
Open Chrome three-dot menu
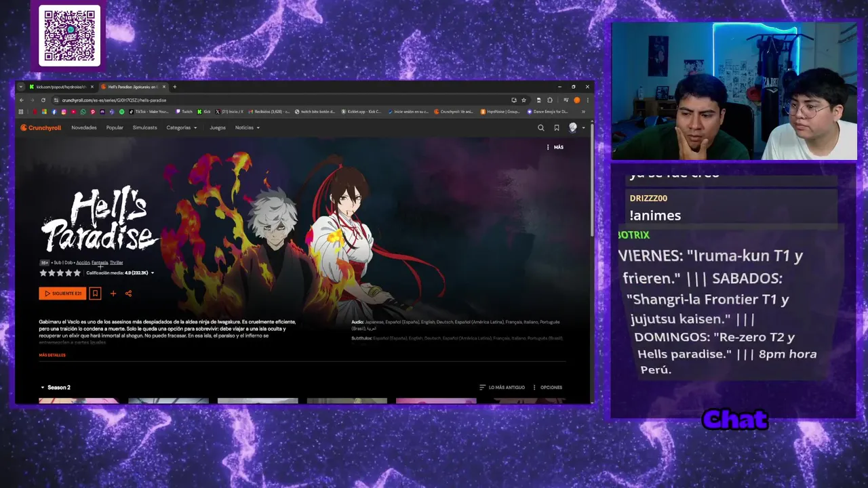(587, 100)
